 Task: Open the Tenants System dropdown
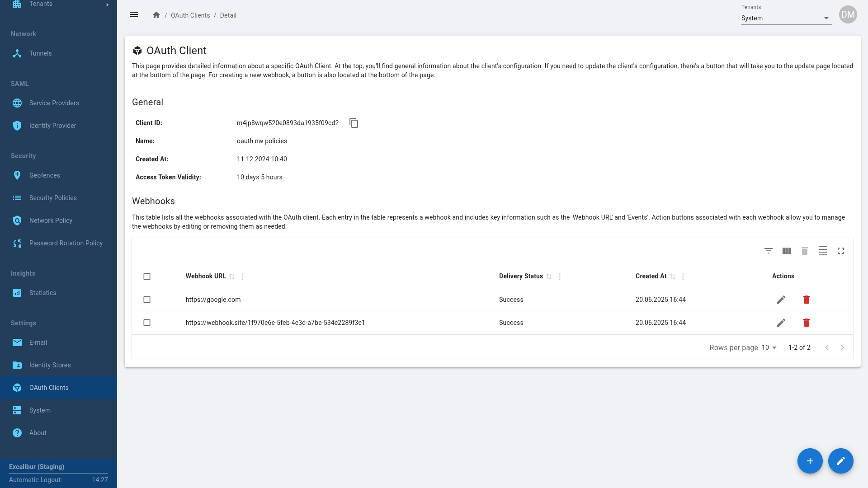point(786,18)
